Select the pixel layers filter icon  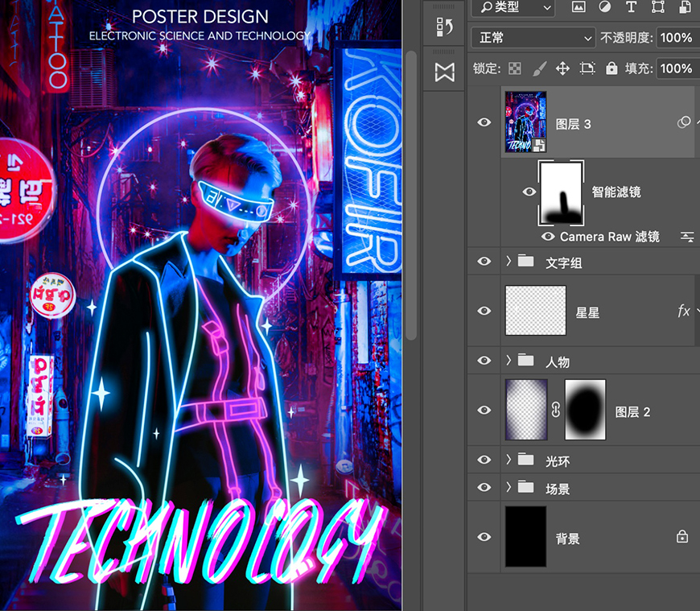(x=578, y=7)
